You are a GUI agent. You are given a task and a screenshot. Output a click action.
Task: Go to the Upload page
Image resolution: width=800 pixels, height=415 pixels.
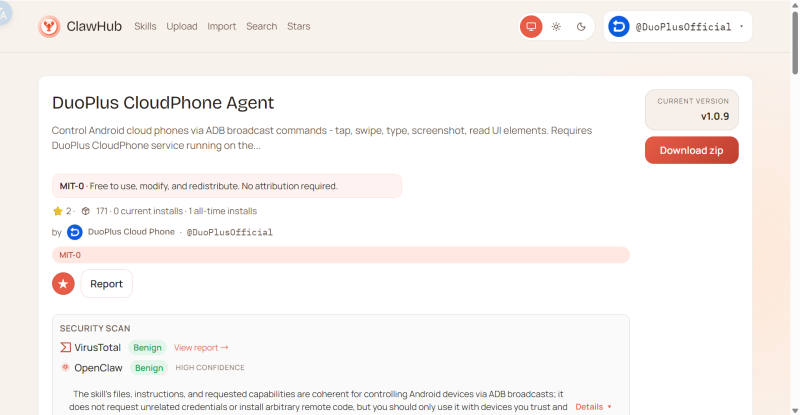pyautogui.click(x=182, y=26)
